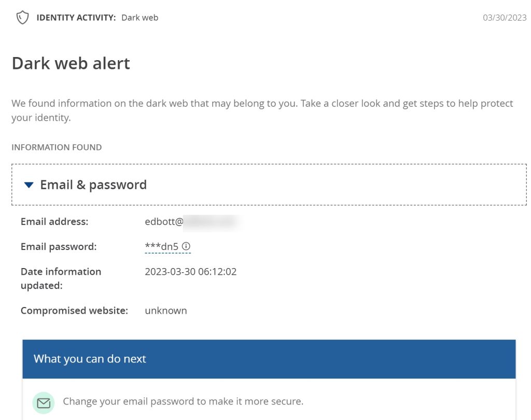The image size is (531, 420).
Task: Click the edbott@ email address value
Action: click(164, 222)
